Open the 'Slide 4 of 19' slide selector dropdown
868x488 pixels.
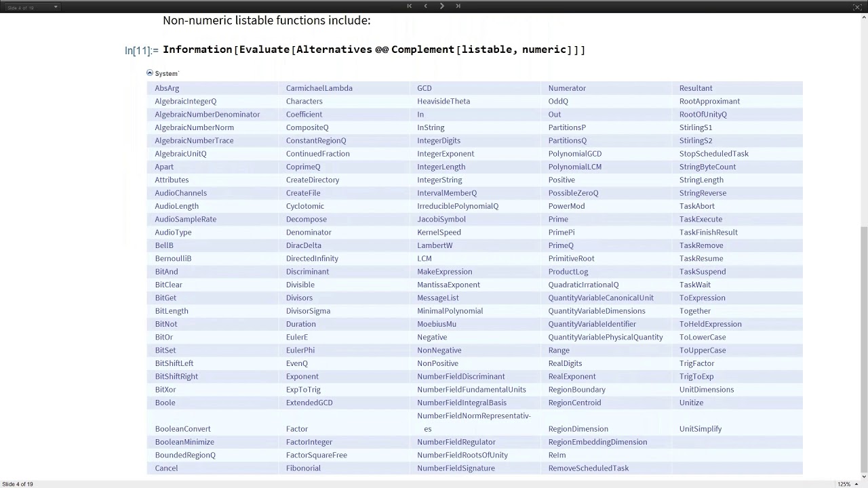(x=32, y=7)
